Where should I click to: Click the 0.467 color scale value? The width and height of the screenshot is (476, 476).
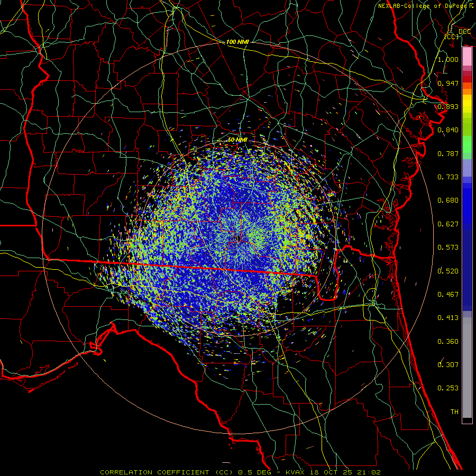(x=448, y=295)
